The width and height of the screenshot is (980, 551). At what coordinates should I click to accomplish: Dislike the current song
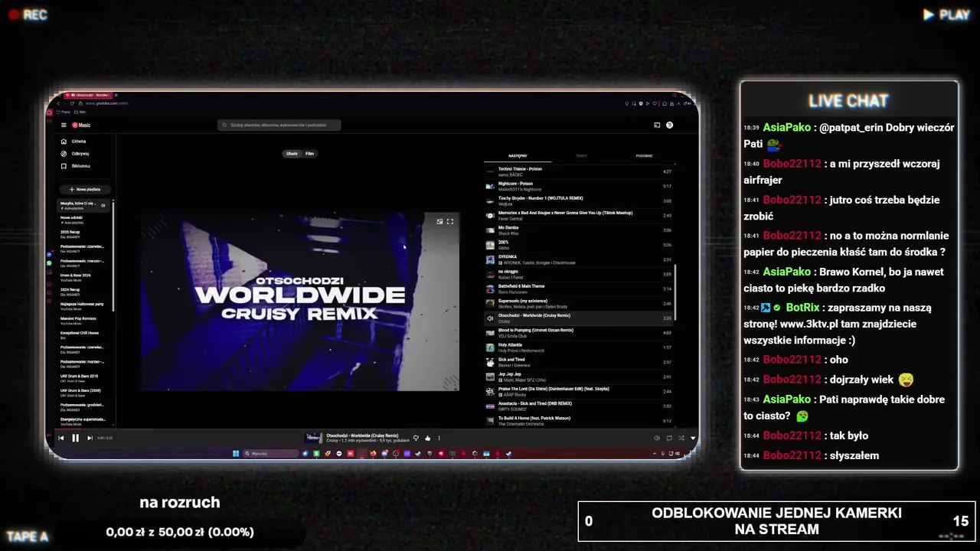pos(416,438)
